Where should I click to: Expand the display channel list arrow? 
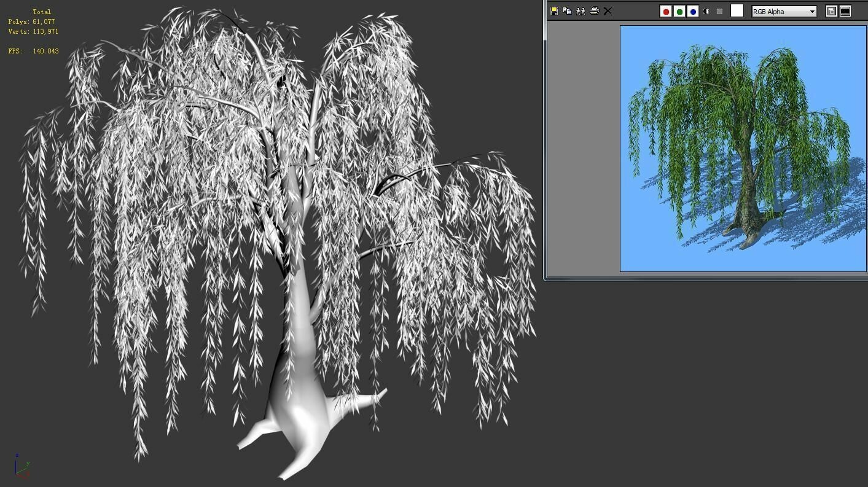[812, 10]
